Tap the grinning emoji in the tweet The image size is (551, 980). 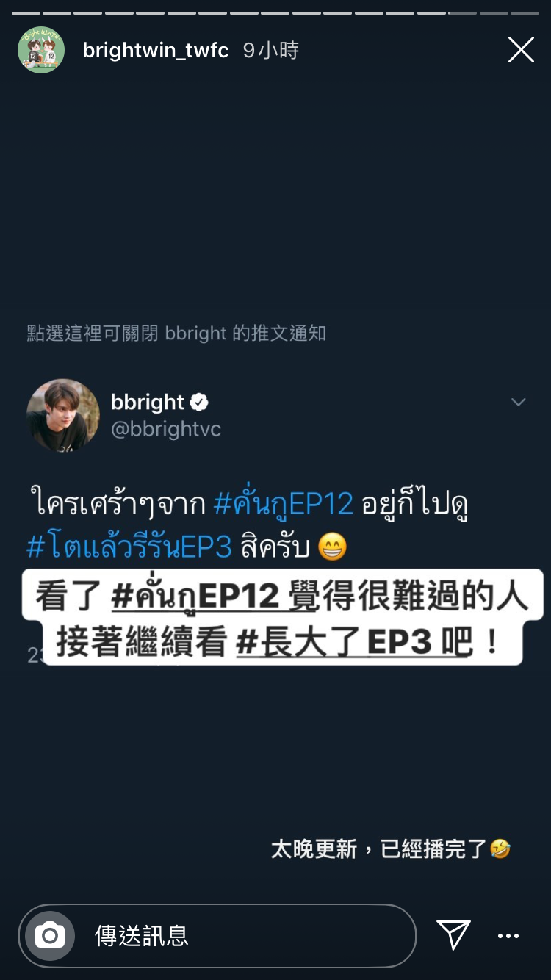pos(332,547)
